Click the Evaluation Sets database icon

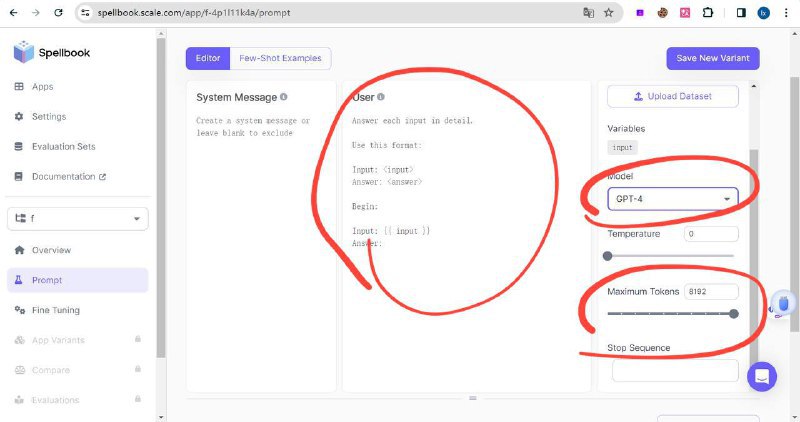(19, 147)
